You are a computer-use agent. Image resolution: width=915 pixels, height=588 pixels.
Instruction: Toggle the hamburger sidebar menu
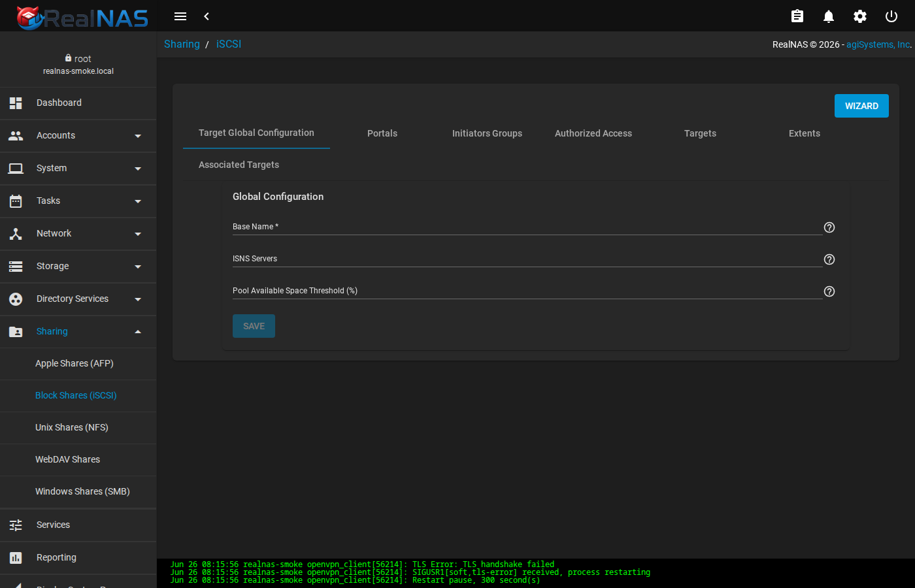click(x=180, y=16)
